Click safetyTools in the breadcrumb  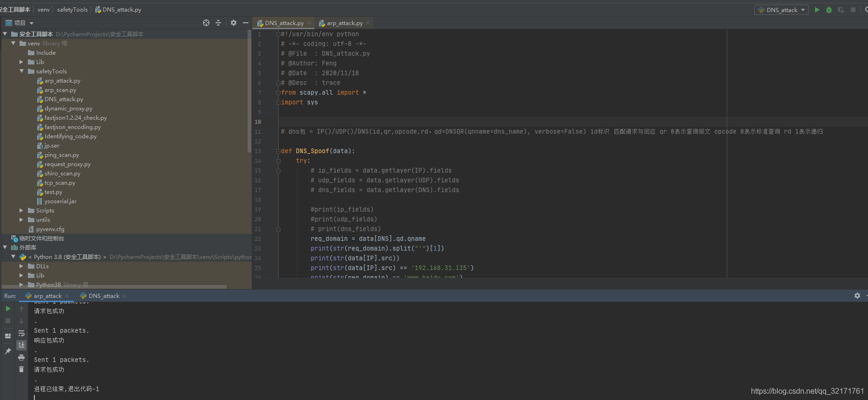(72, 10)
